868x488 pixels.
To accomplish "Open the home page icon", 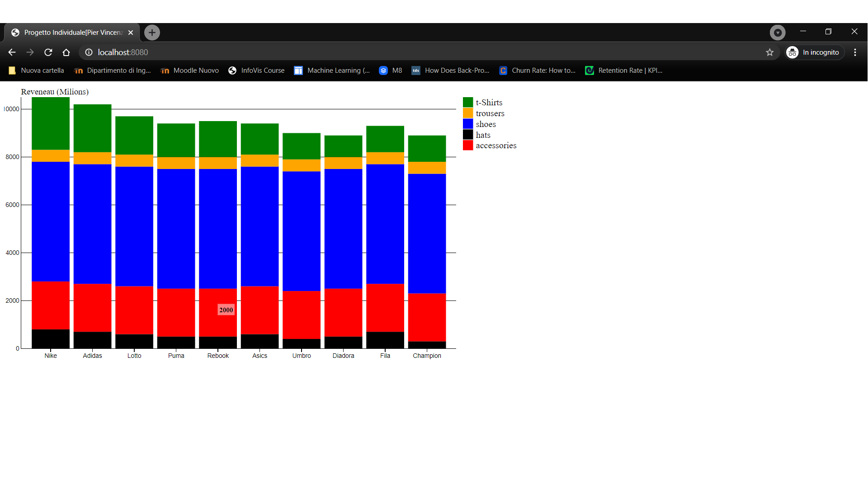I will click(x=66, y=52).
